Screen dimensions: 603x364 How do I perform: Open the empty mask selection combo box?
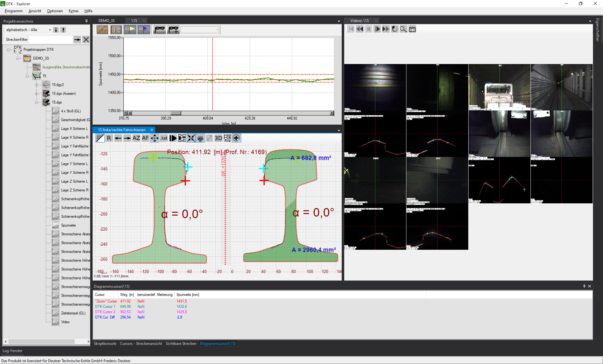200,30
